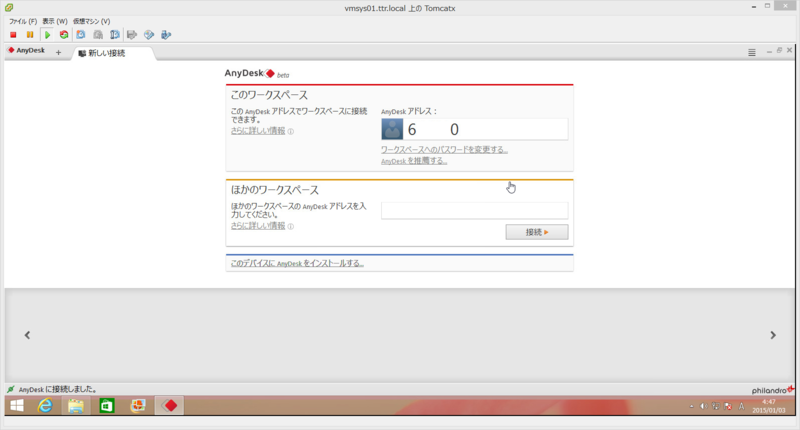Click the restart guest icon in toolbar

tap(64, 35)
